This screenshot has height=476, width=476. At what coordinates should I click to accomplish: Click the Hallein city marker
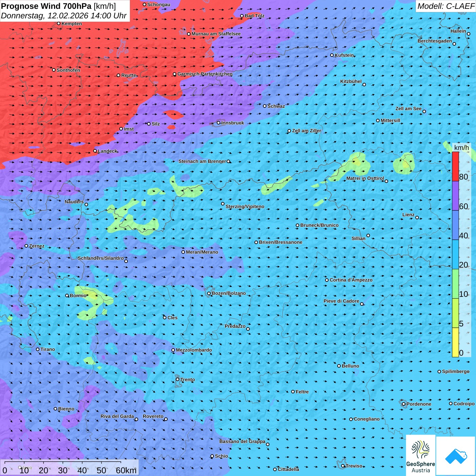(469, 34)
